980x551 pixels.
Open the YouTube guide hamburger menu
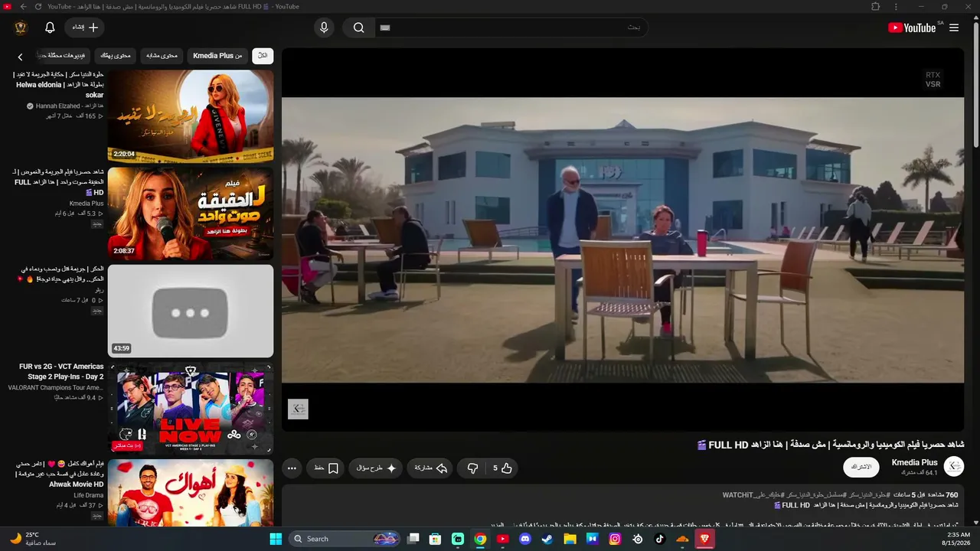pyautogui.click(x=954, y=28)
